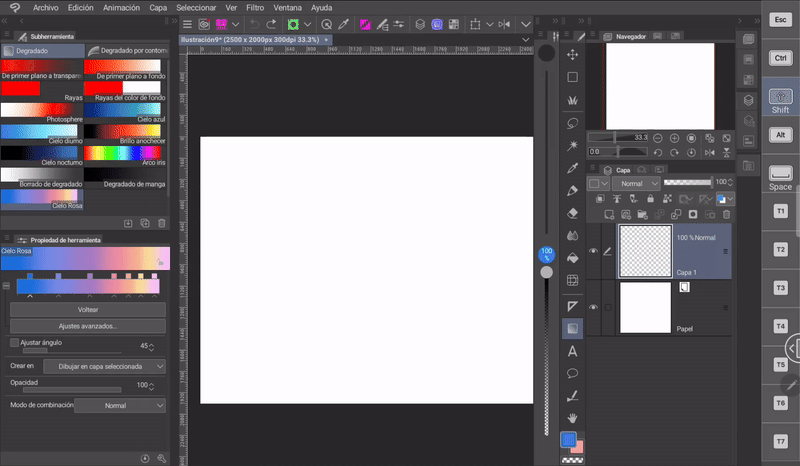Open the Filtro menu
This screenshot has width=800, height=466.
tap(254, 7)
